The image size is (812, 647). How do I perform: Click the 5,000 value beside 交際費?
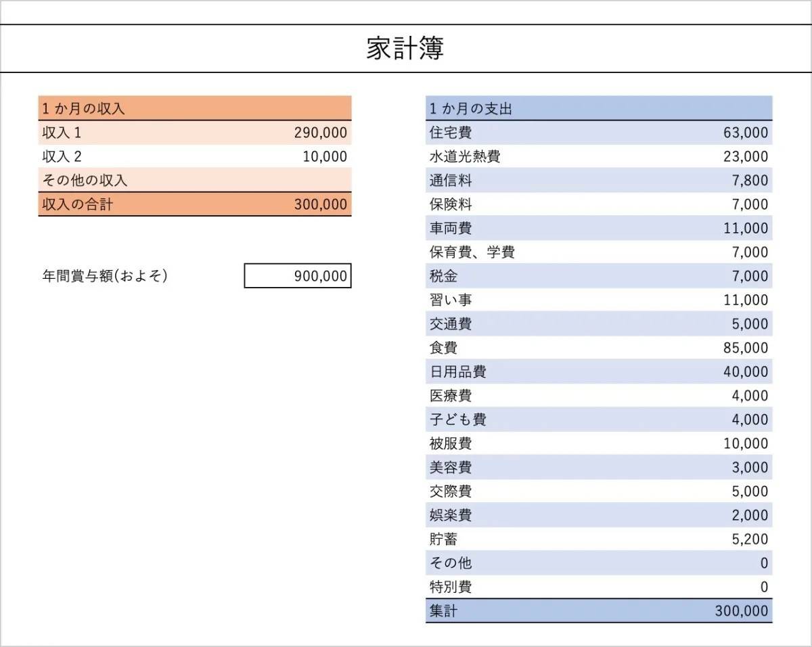[x=750, y=491]
